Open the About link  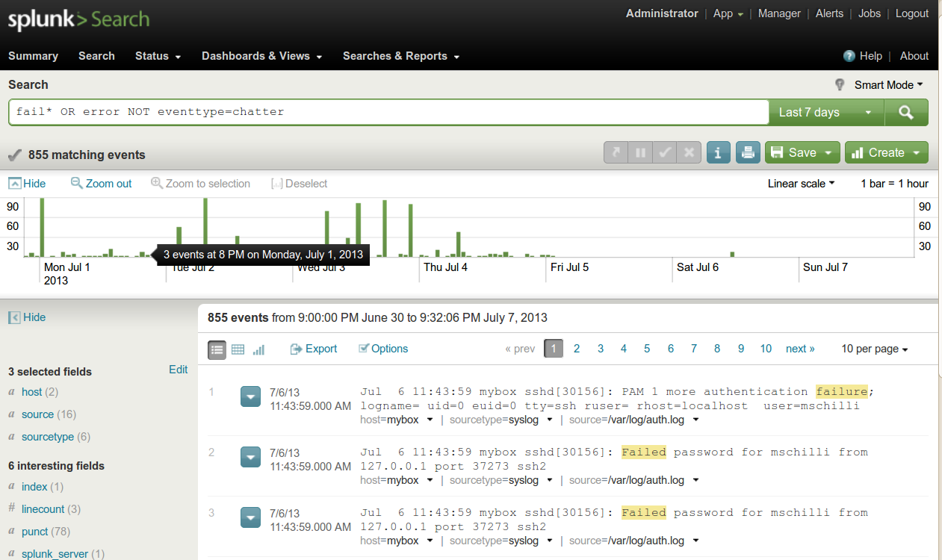(914, 56)
